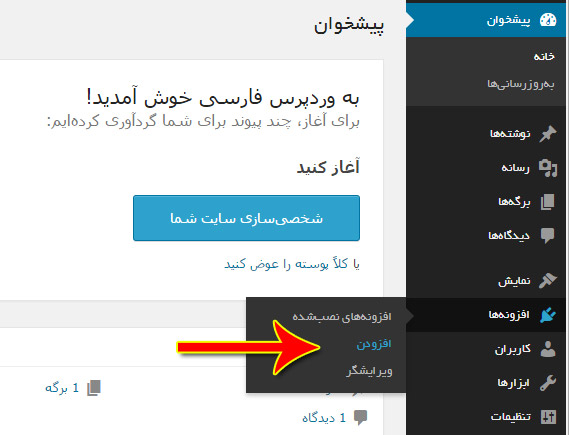Image resolution: width=569 pixels, height=435 pixels.
Task: Open the نمایش appearance menu
Action: (x=487, y=281)
